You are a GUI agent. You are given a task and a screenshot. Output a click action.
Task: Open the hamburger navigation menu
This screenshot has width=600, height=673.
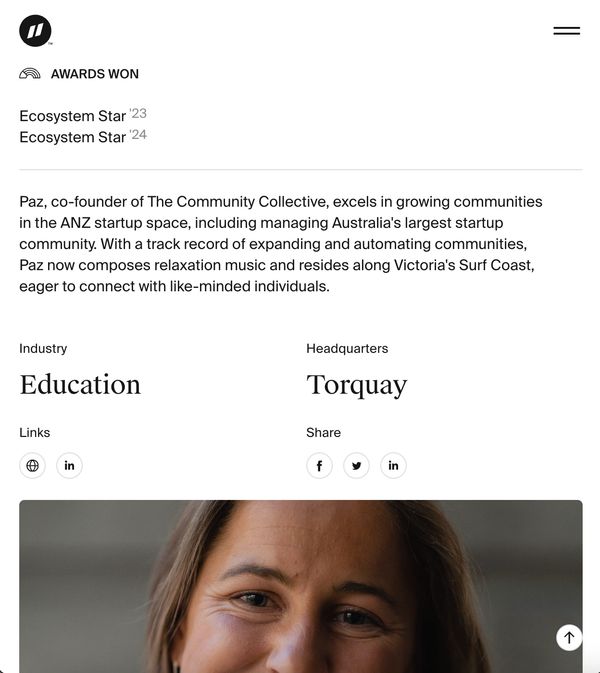567,31
